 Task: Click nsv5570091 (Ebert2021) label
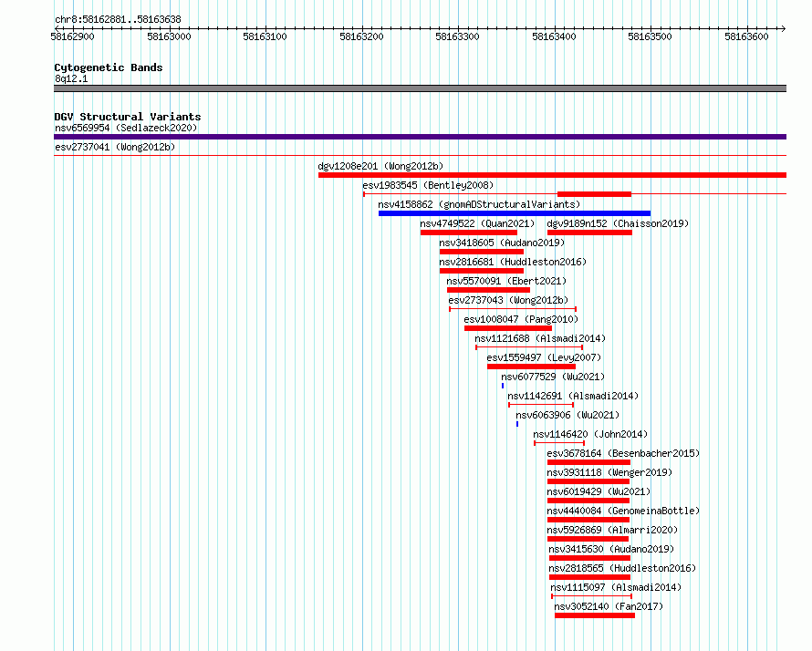tap(506, 281)
